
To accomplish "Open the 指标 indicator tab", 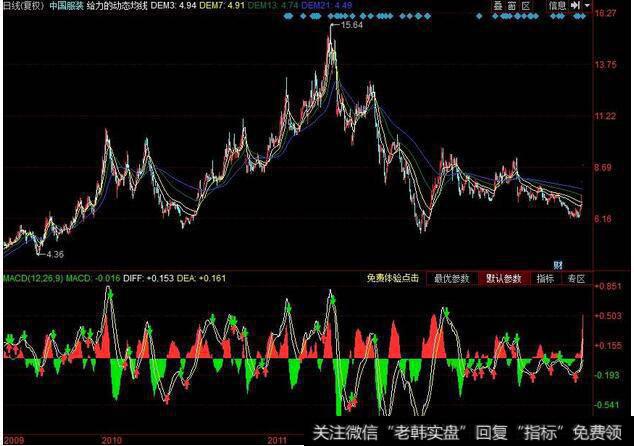I will 546,279.
